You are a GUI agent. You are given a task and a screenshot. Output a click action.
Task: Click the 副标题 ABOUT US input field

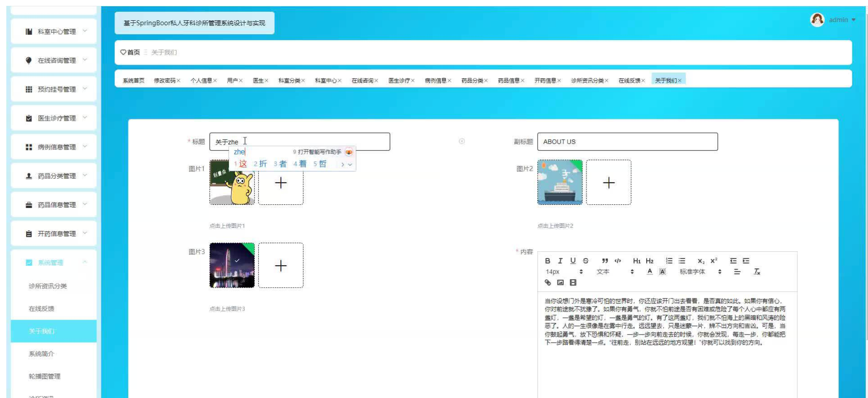pyautogui.click(x=627, y=141)
